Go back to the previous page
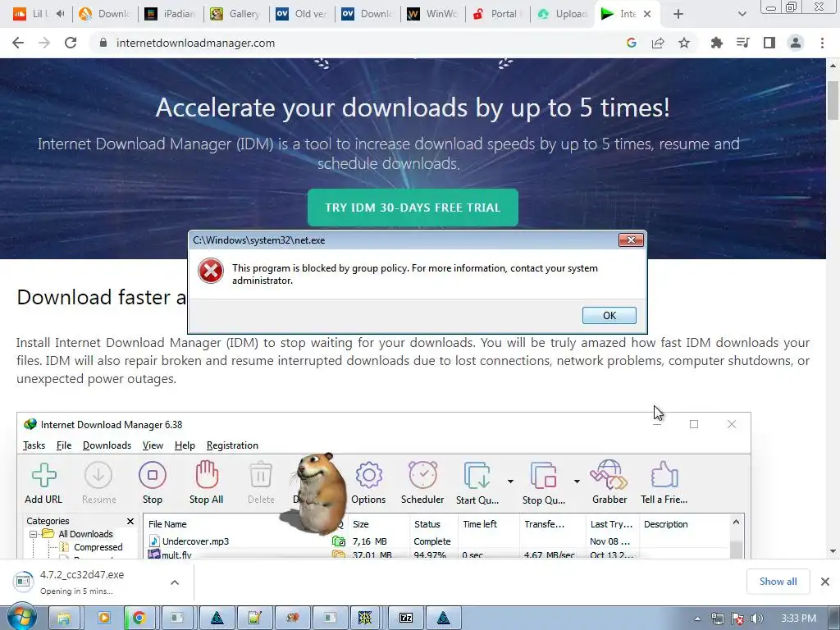This screenshot has width=840, height=630. (18, 43)
